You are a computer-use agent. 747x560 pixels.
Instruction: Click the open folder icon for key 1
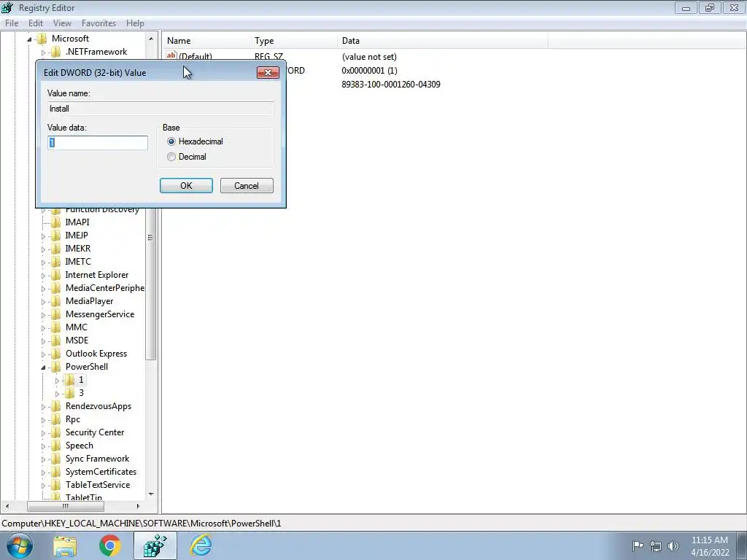[x=69, y=379]
